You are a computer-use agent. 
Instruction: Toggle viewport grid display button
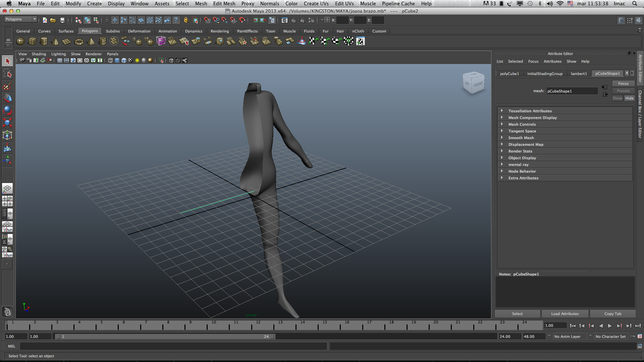pos(59,60)
